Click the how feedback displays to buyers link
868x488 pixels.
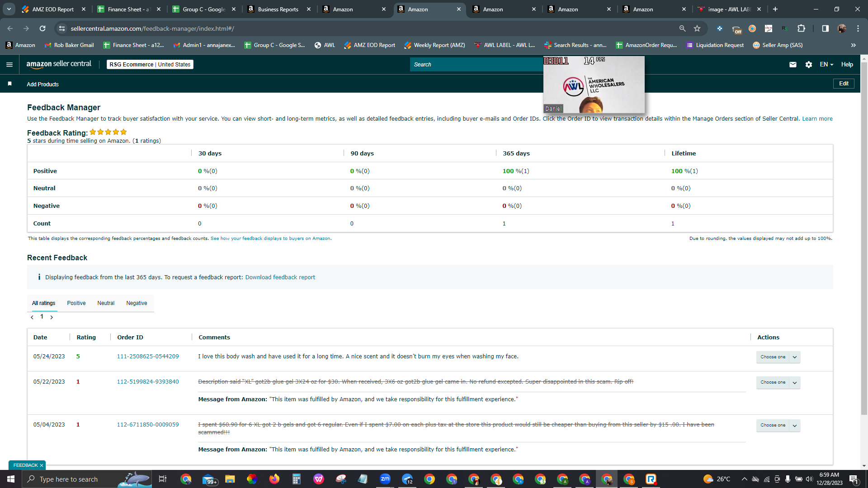(270, 239)
